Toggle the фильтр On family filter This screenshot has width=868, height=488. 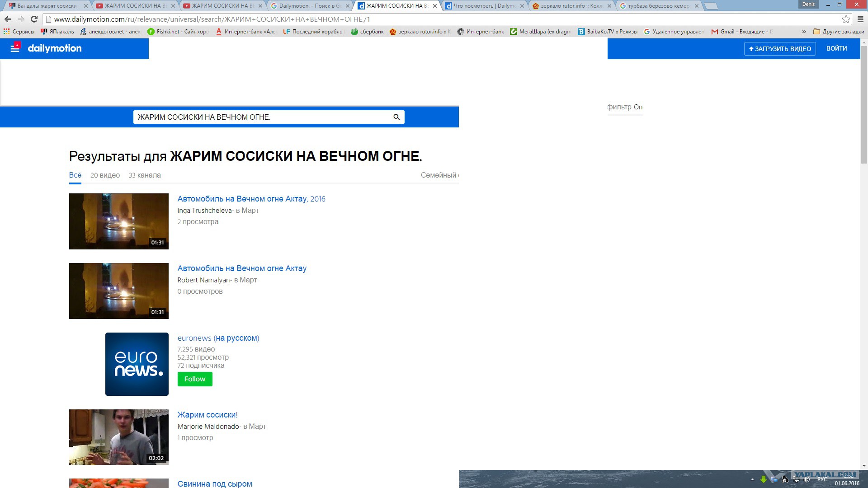click(625, 107)
